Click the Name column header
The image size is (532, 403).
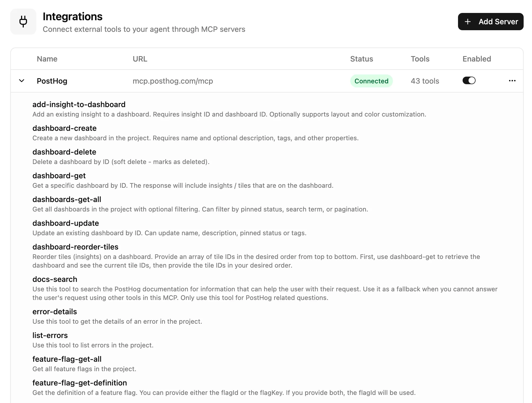click(47, 59)
